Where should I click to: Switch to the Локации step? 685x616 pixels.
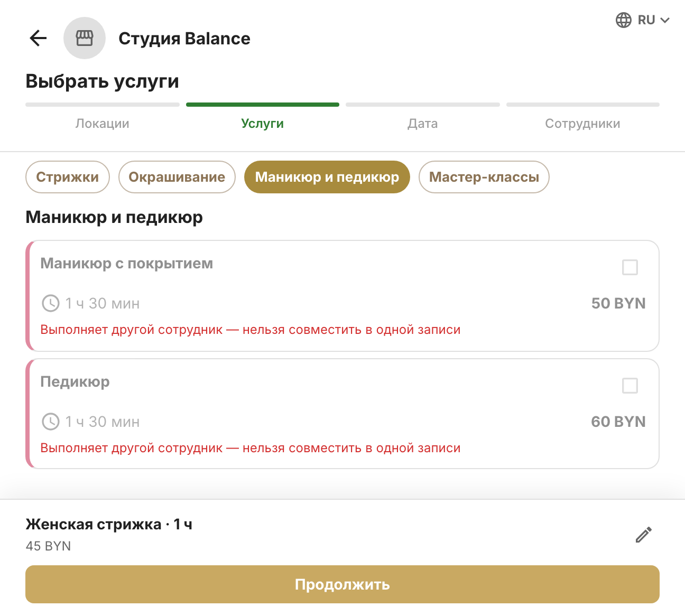pyautogui.click(x=103, y=124)
